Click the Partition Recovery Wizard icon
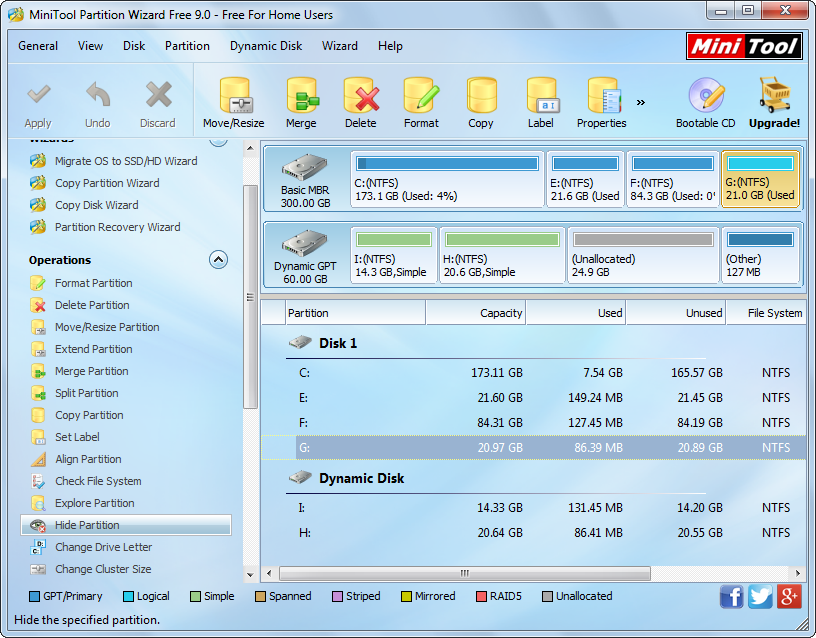The width and height of the screenshot is (816, 638). [x=38, y=227]
